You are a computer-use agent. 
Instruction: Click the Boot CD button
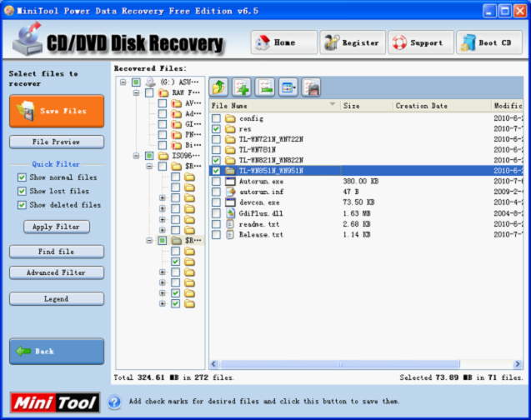click(489, 42)
